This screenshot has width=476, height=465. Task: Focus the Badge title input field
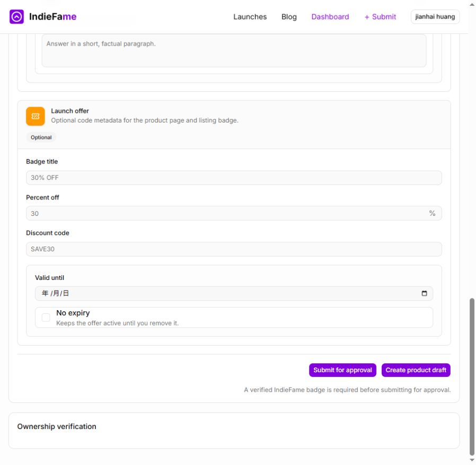click(x=234, y=178)
